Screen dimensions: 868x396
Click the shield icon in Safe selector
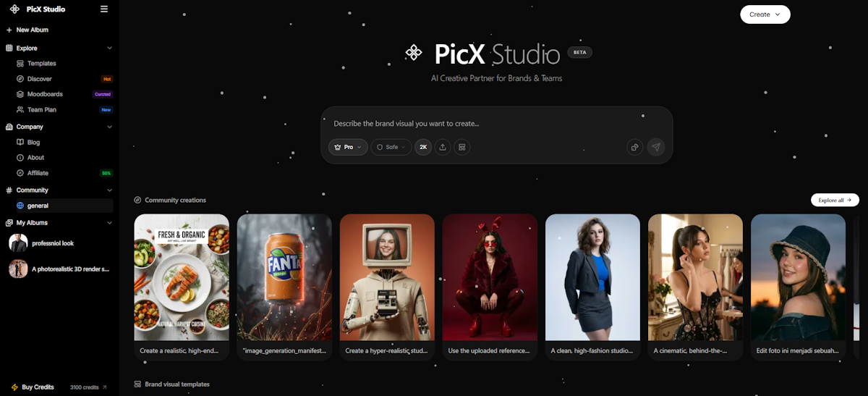[380, 147]
